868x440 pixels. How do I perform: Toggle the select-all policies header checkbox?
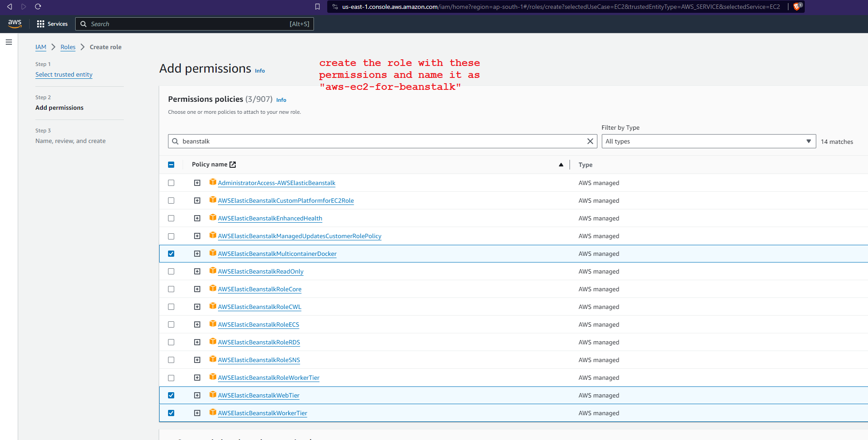click(171, 165)
